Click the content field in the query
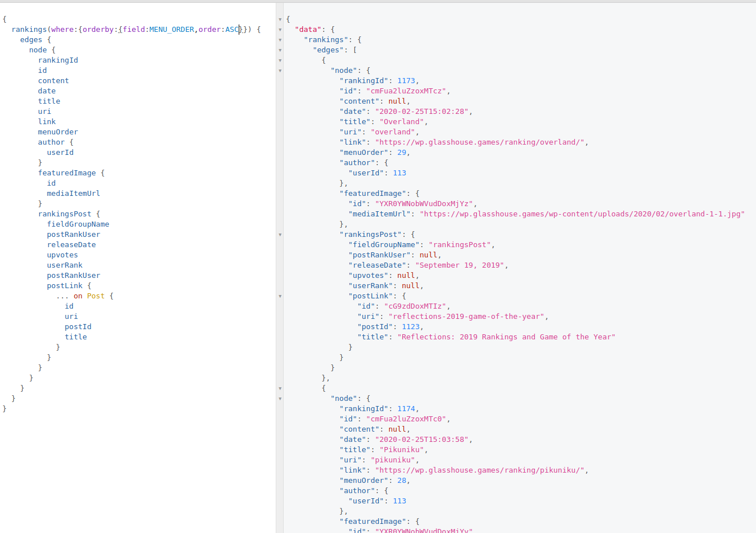The width and height of the screenshot is (756, 533). [x=54, y=81]
